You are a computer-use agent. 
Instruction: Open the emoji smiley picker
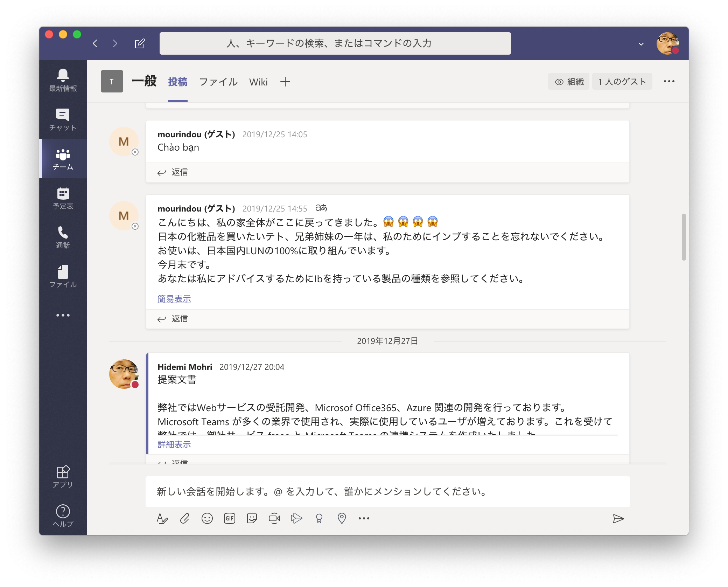click(x=207, y=518)
